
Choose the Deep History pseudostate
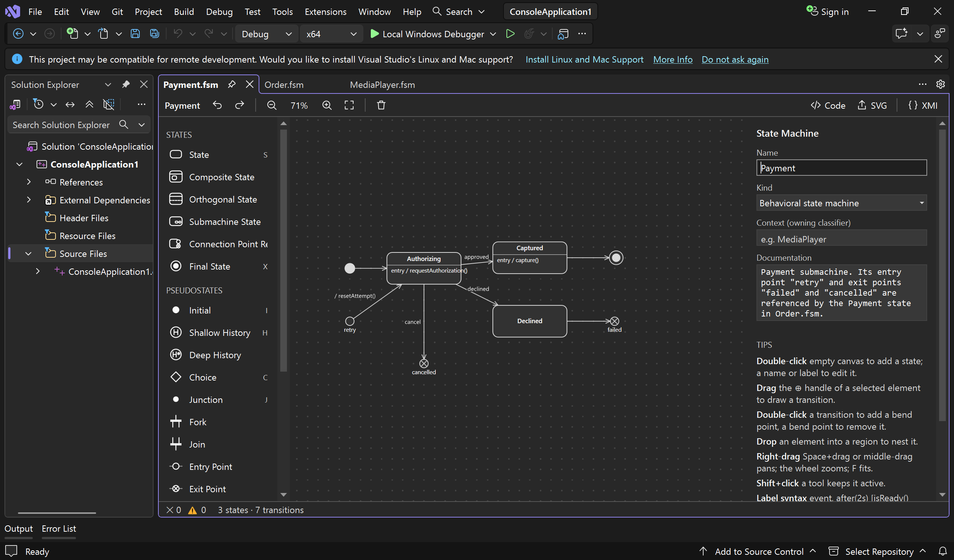coord(218,355)
